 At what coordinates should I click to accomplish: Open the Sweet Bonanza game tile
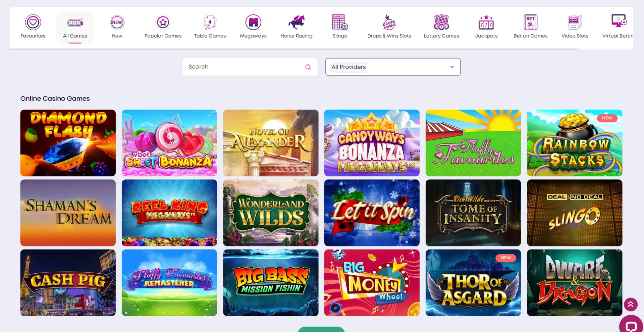pos(169,143)
